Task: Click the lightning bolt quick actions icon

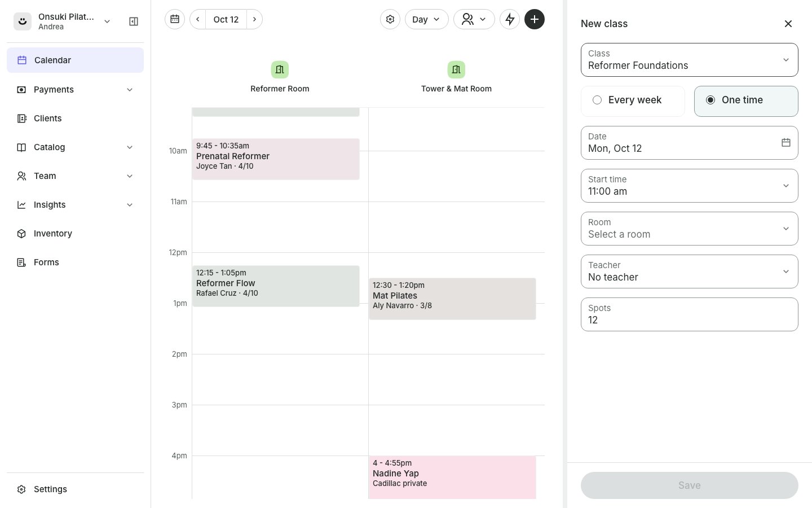Action: [510, 19]
